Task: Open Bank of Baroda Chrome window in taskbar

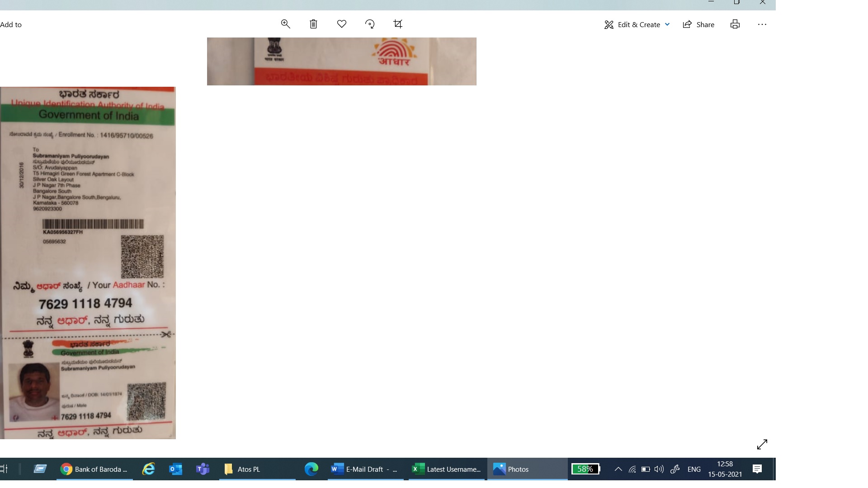Action: [94, 469]
